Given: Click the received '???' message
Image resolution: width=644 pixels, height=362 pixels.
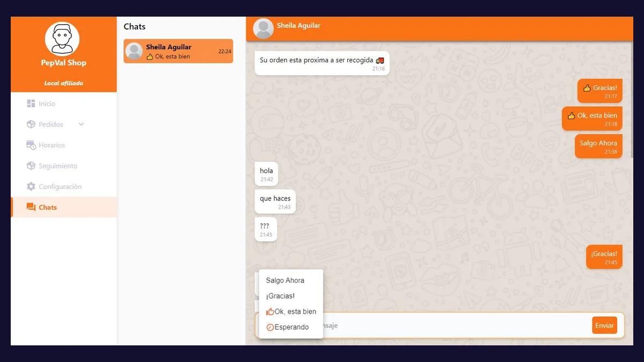Looking at the screenshot, I should [x=266, y=229].
